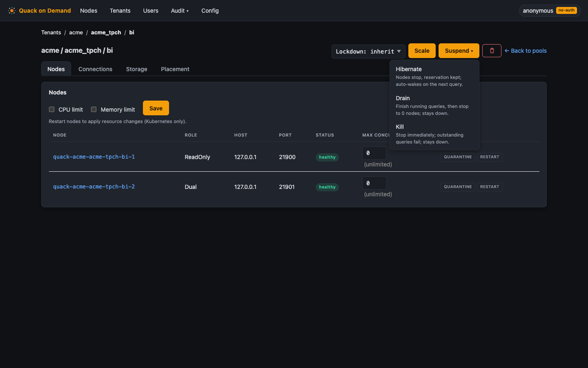Click port value 21900
This screenshot has height=368, width=588.
click(x=287, y=157)
